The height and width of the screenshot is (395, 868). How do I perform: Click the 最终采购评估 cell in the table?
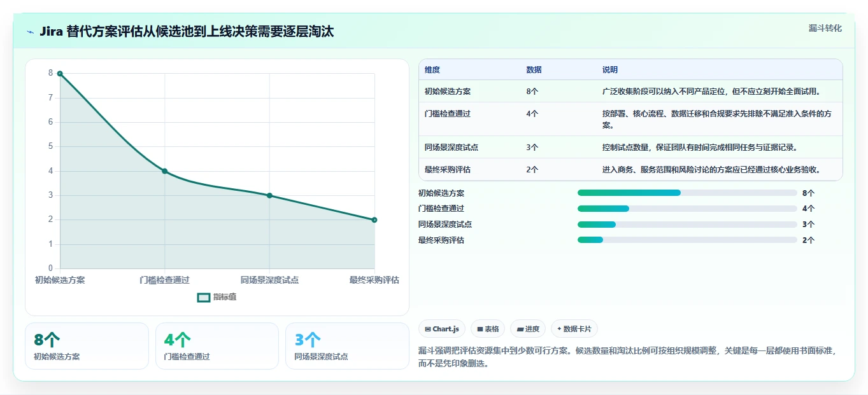(448, 170)
